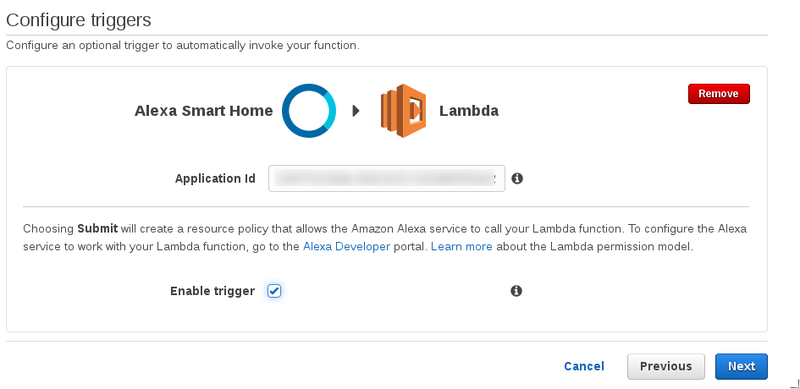Viewport: 800px width, 389px height.
Task: Click the Alexa Smart Home title text
Action: pyautogui.click(x=204, y=111)
